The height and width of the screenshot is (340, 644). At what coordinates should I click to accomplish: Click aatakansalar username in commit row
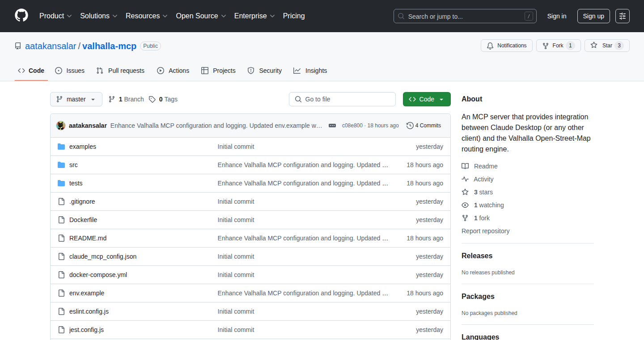tap(88, 126)
